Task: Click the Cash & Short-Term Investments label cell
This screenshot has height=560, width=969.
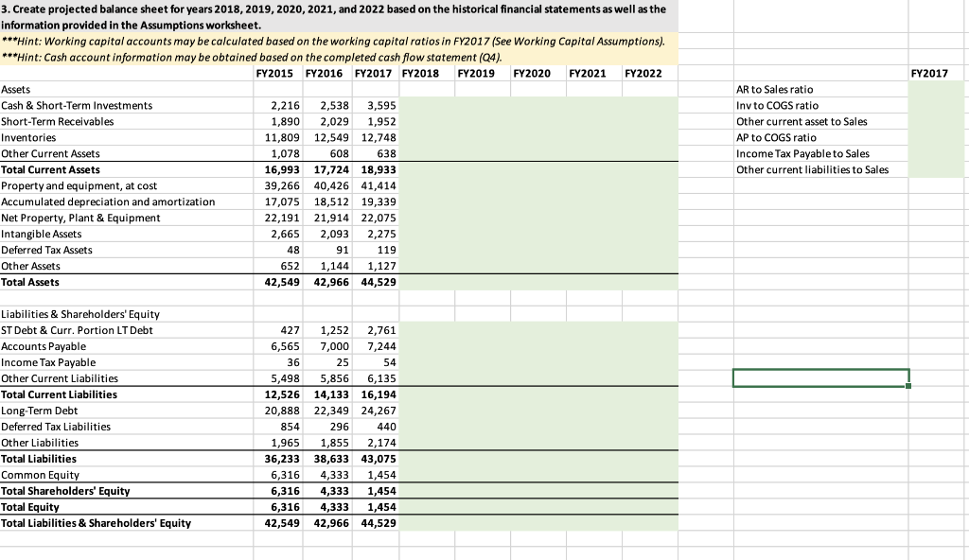Action: click(76, 105)
